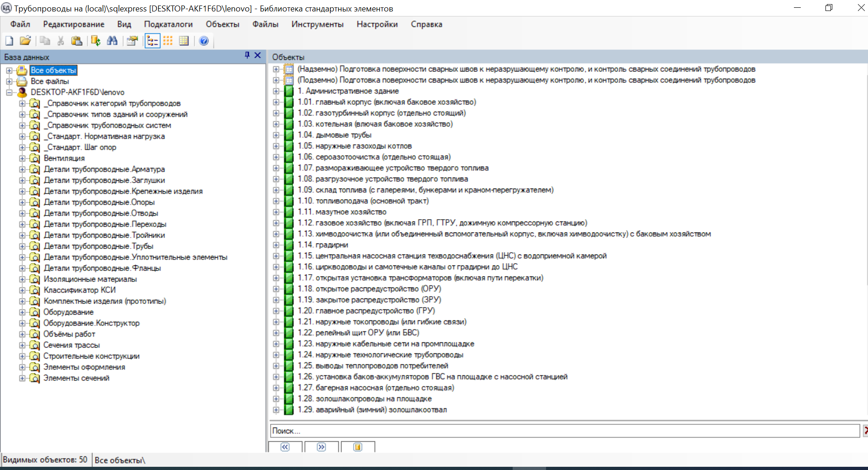
Task: Collapse the DESKTOP-AKF1F6D\lenovo tree node
Action: coord(9,92)
